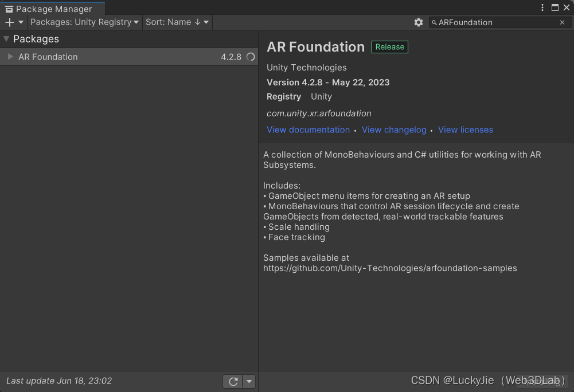
Task: Open the View licenses link
Action: (465, 130)
